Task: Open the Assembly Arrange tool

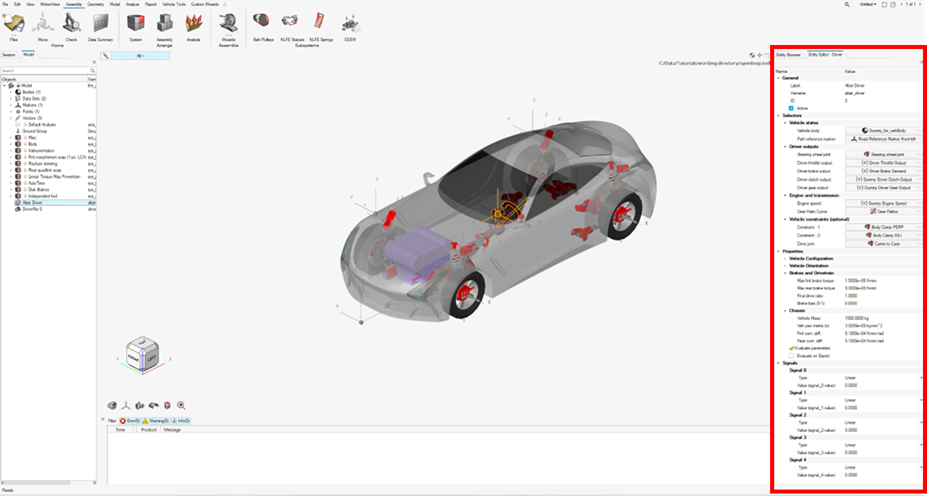Action: point(164,26)
